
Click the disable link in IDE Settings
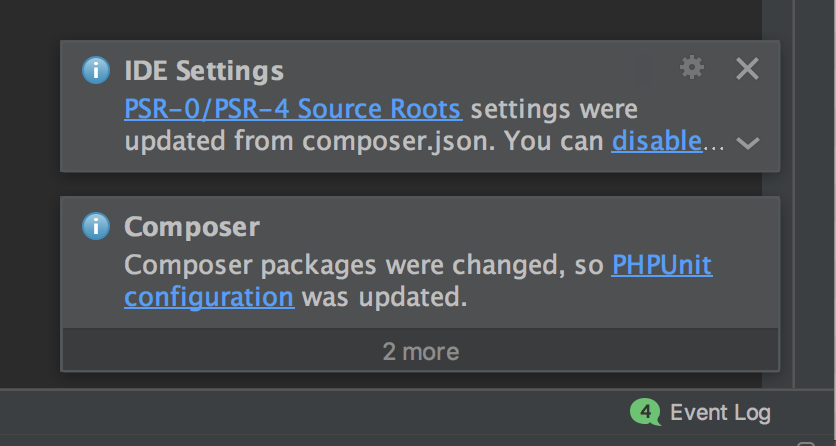pyautogui.click(x=656, y=141)
